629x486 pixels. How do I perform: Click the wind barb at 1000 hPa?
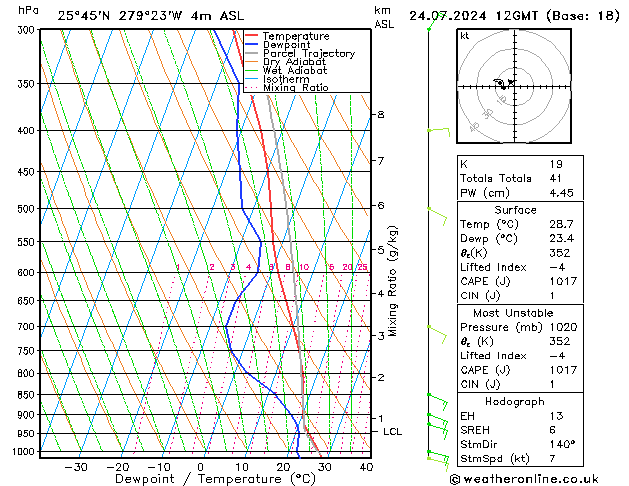click(436, 455)
